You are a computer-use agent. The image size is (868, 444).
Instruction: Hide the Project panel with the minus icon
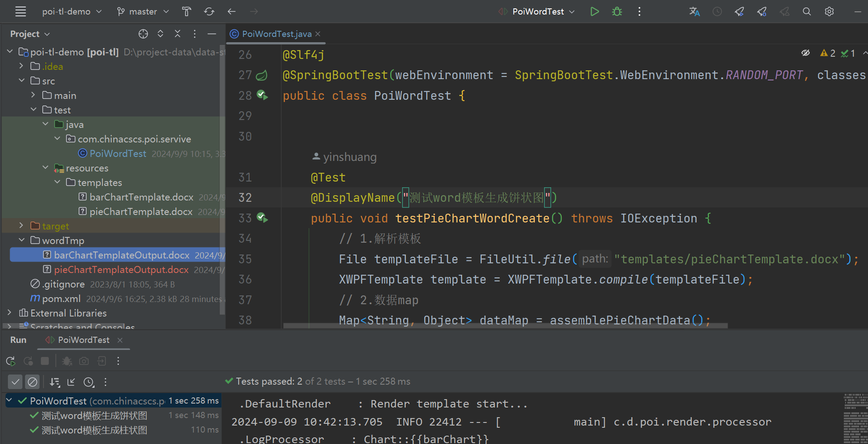pos(212,34)
